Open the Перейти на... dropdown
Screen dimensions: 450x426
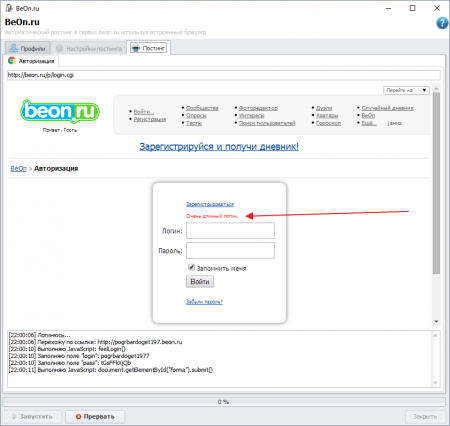(406, 90)
